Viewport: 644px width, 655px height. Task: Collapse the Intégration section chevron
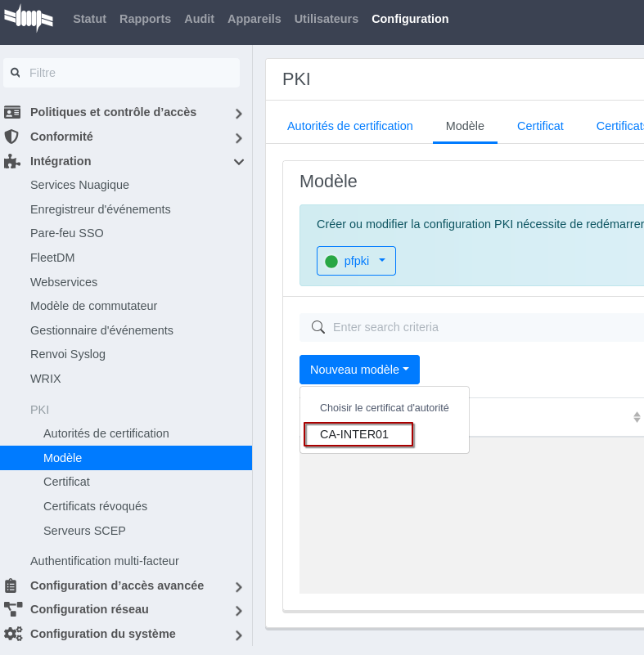click(x=238, y=162)
